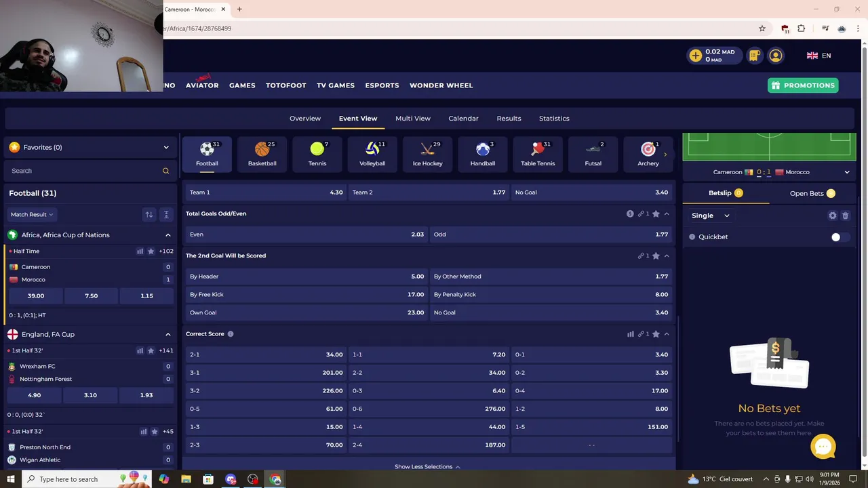The width and height of the screenshot is (868, 488).
Task: Open betslip settings gear icon
Action: pyautogui.click(x=833, y=216)
